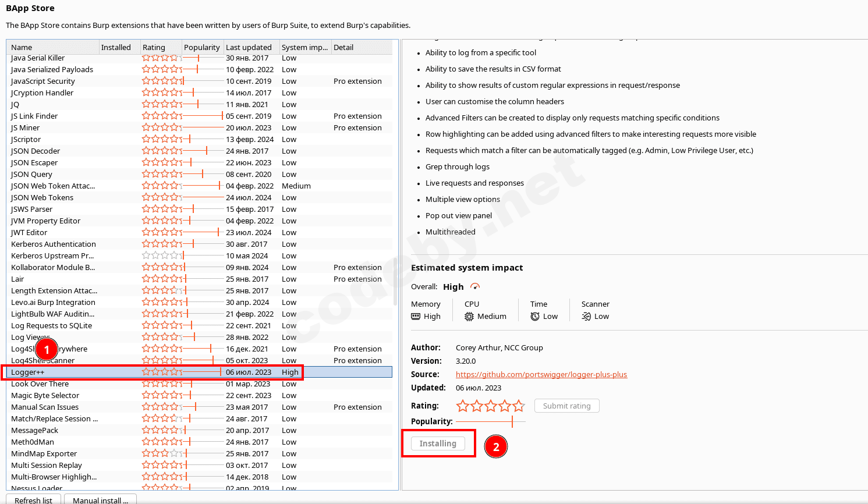Open the logger-plus-plus GitHub source link
The image size is (868, 504).
(541, 374)
